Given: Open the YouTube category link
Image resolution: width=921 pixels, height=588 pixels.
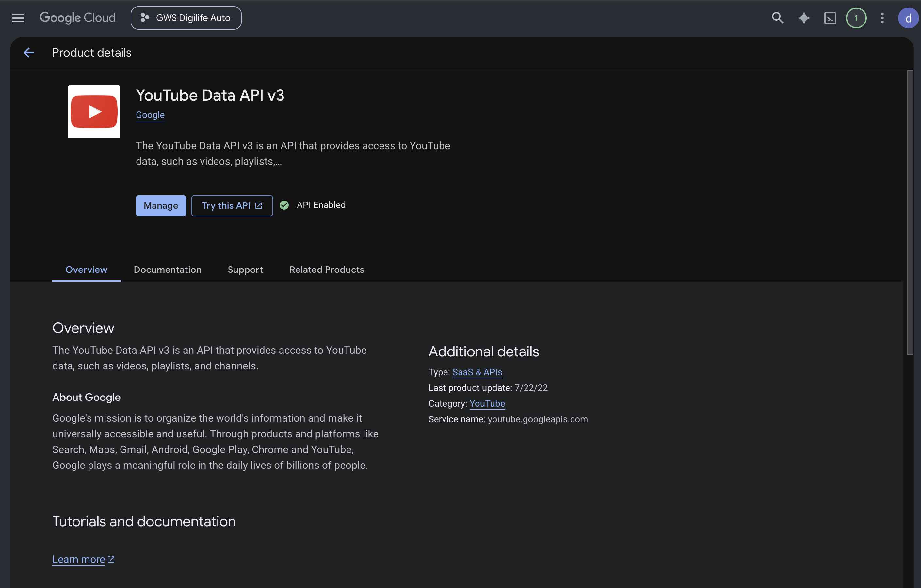Looking at the screenshot, I should [x=487, y=404].
